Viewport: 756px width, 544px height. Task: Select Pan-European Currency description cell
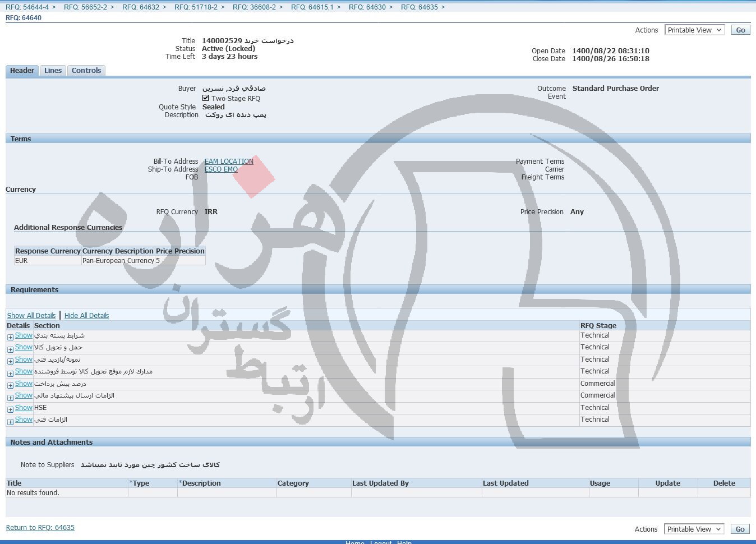[118, 261]
